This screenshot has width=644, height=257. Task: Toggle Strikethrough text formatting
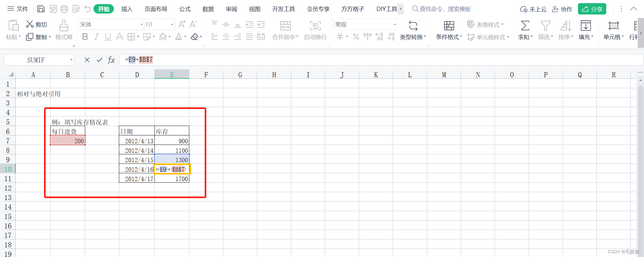pyautogui.click(x=119, y=37)
